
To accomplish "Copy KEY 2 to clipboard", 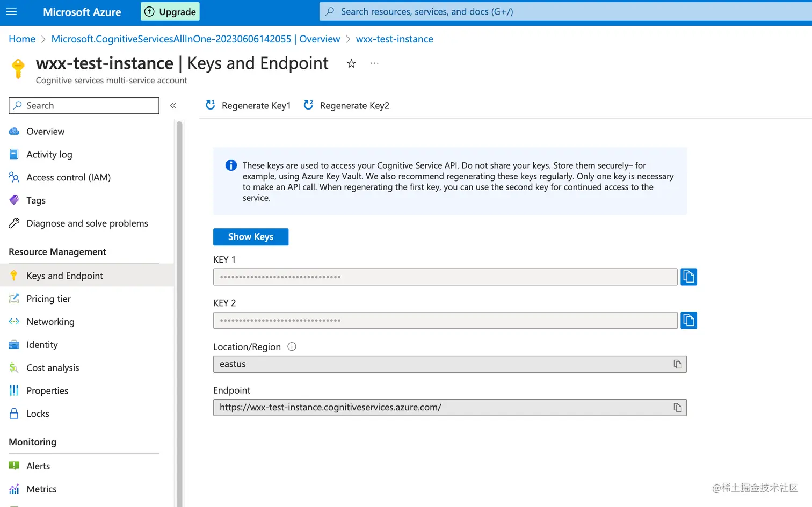I will coord(689,321).
